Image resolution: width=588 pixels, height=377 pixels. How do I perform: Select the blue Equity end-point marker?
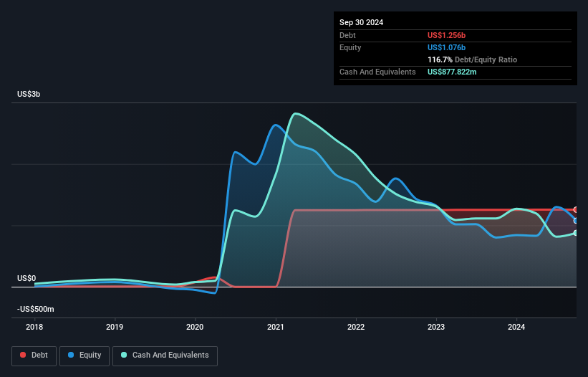pos(576,221)
